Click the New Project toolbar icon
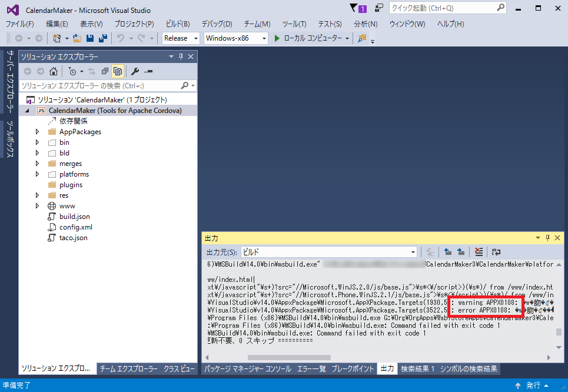568x392 pixels. pos(57,38)
